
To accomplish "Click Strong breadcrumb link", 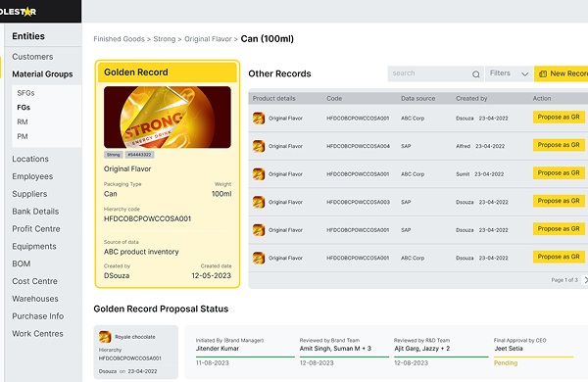I will [165, 39].
